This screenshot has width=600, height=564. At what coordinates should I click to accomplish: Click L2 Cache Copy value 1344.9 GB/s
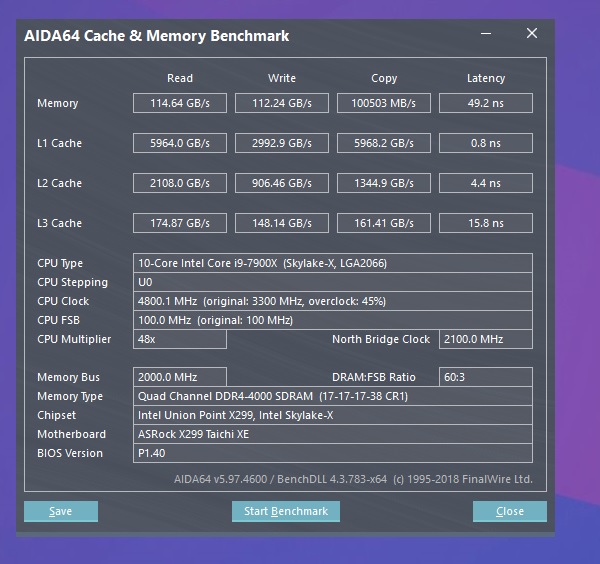pyautogui.click(x=384, y=183)
